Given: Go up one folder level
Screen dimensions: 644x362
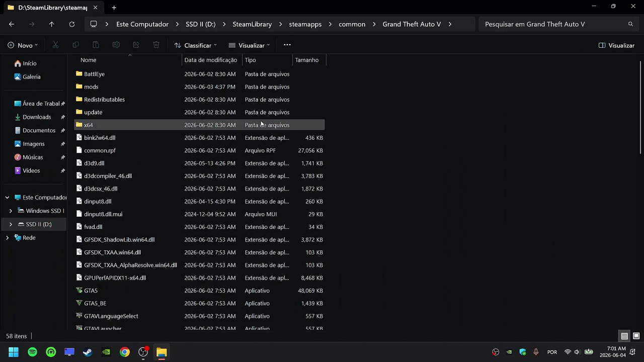Looking at the screenshot, I should click(51, 24).
